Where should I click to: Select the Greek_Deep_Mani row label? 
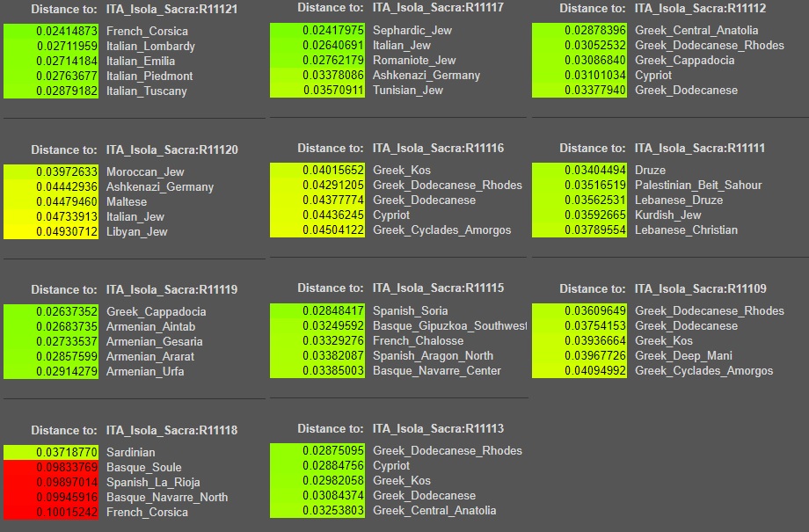(683, 355)
